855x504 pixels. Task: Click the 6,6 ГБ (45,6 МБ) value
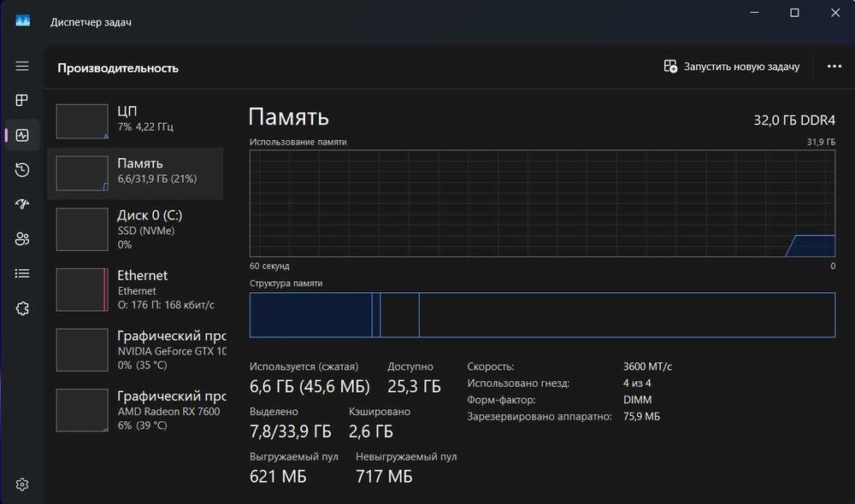tap(310, 386)
